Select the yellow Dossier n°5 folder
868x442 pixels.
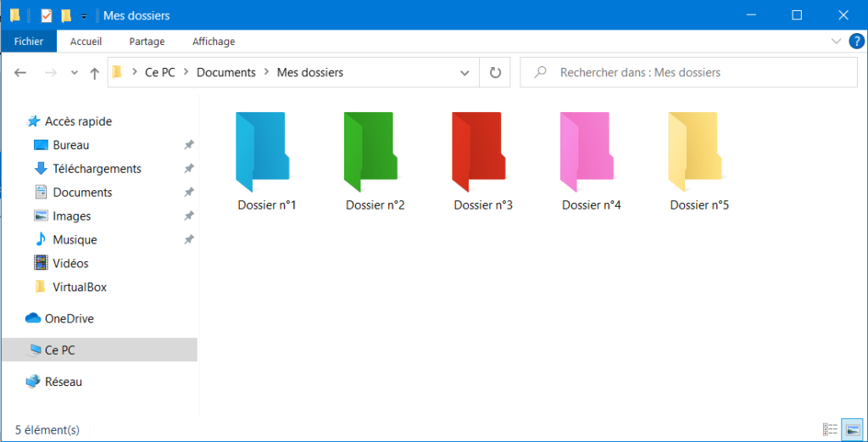(695, 152)
